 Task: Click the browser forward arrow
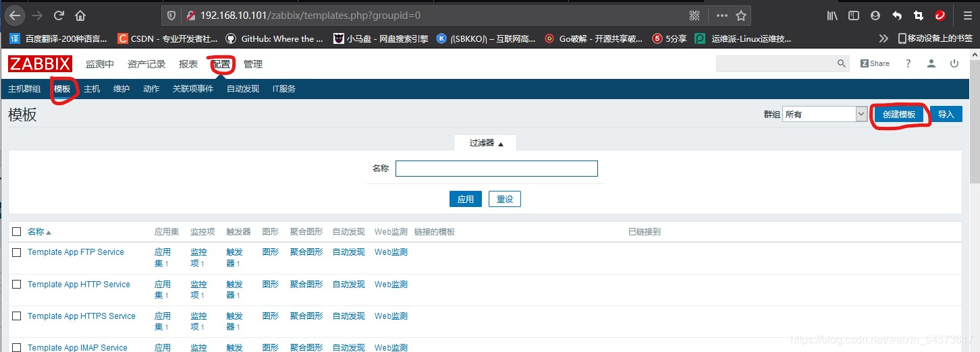[x=38, y=15]
